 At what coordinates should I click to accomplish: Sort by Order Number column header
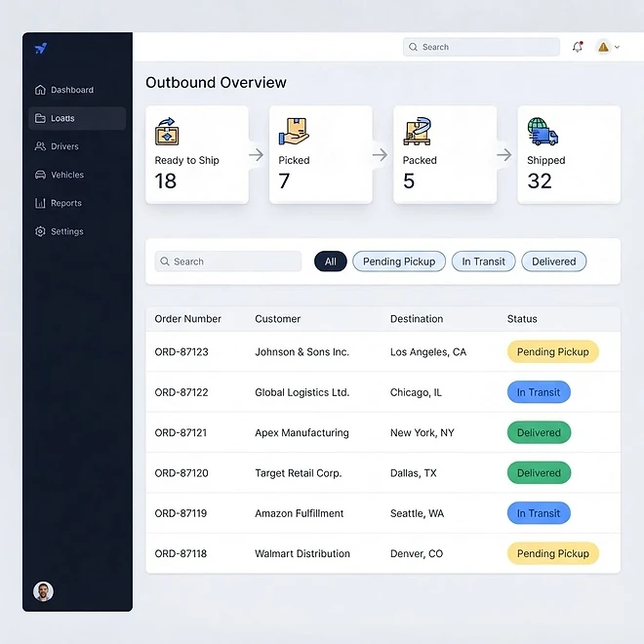[187, 319]
